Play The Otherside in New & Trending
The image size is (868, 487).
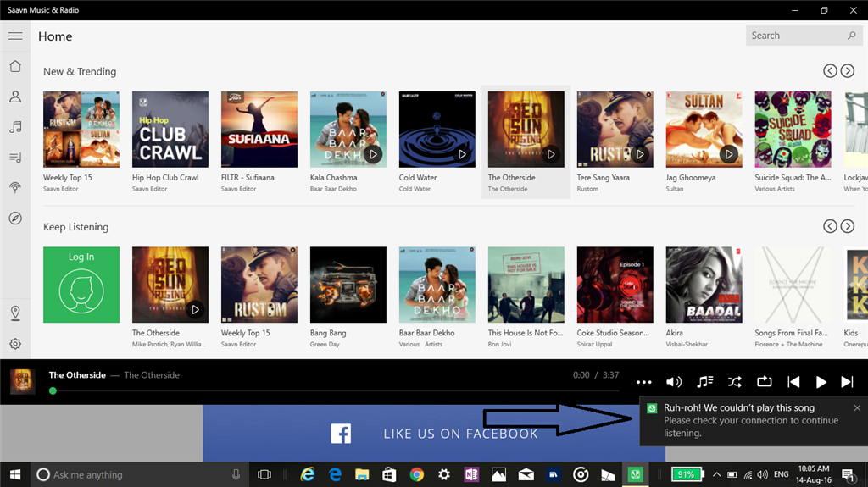point(551,154)
